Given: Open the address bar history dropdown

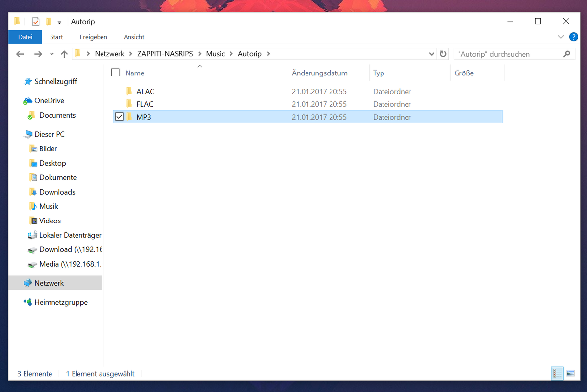Looking at the screenshot, I should (431, 54).
